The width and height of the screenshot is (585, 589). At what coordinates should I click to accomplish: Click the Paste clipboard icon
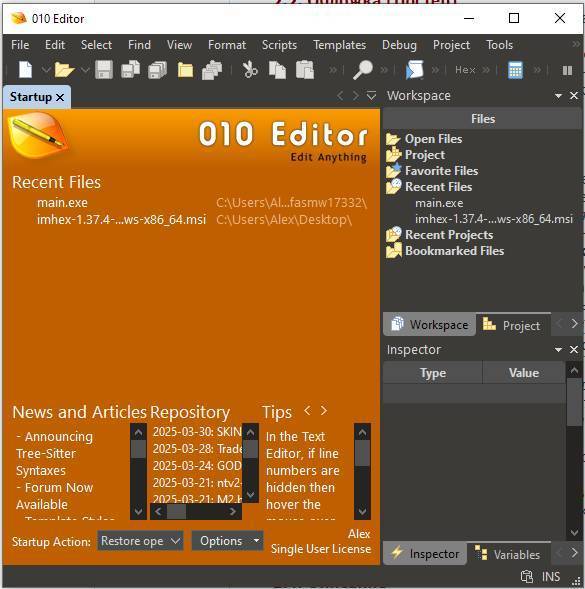(x=305, y=70)
